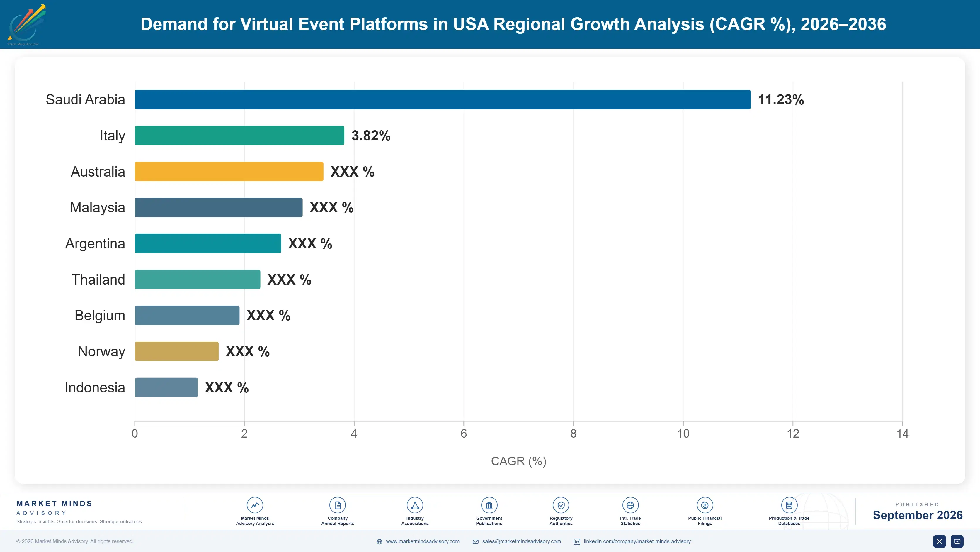The height and width of the screenshot is (552, 980).
Task: Click the Regulatory Authorities shield icon
Action: (561, 505)
